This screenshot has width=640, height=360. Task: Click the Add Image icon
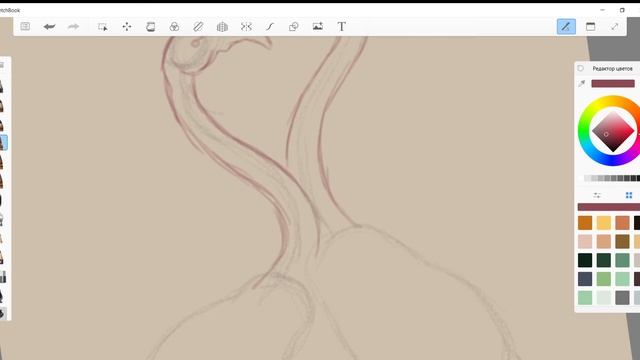318,27
